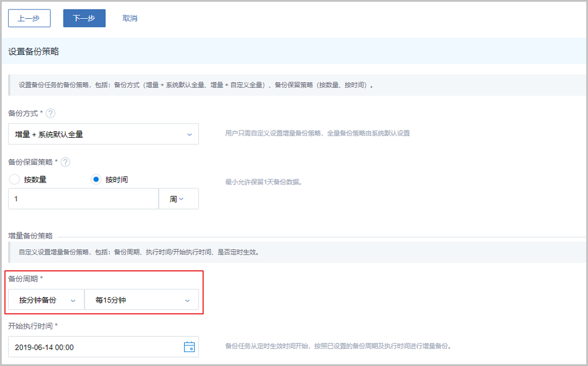The width and height of the screenshot is (588, 366).
Task: Open the calendar picker for start time
Action: 189,347
